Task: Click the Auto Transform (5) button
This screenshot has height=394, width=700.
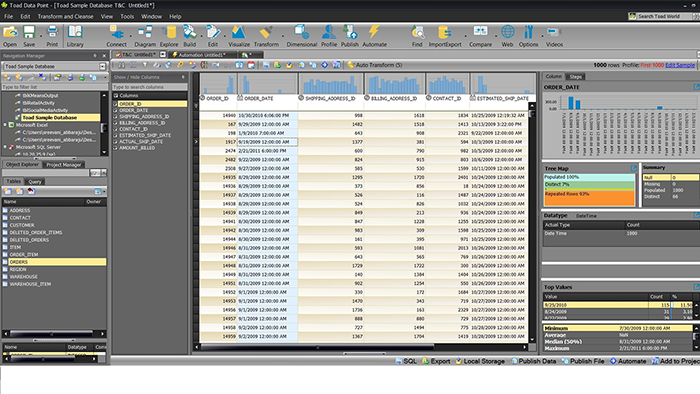Action: pyautogui.click(x=375, y=65)
